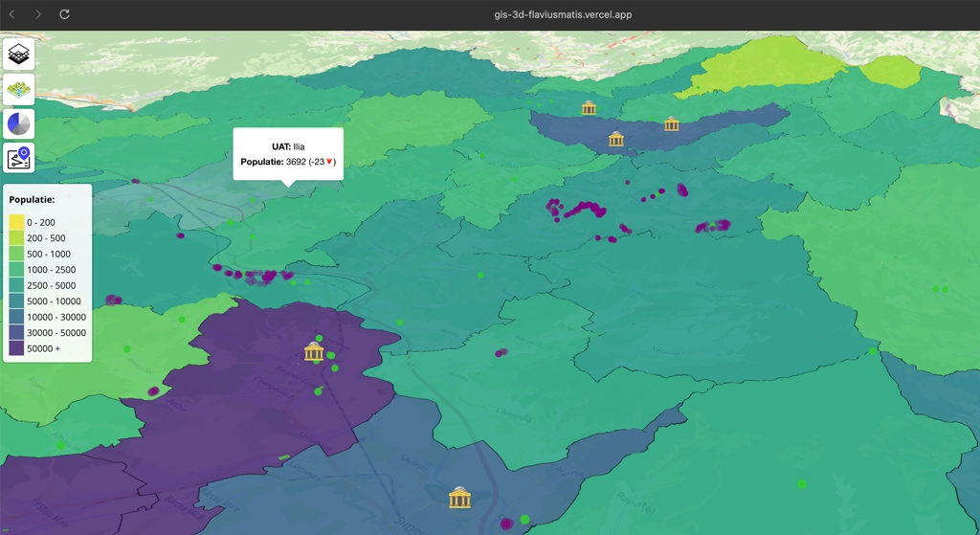The width and height of the screenshot is (980, 535).
Task: Reload the page with the refresh icon
Action: tap(64, 14)
